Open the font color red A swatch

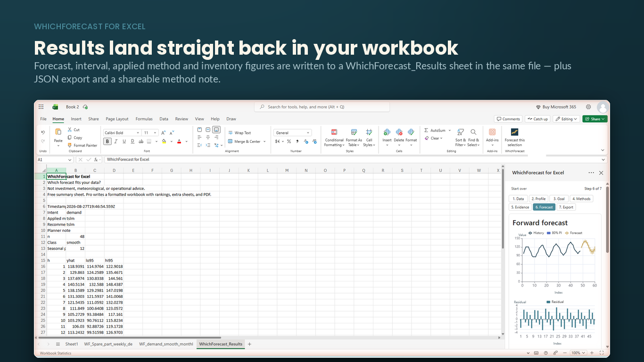(179, 141)
